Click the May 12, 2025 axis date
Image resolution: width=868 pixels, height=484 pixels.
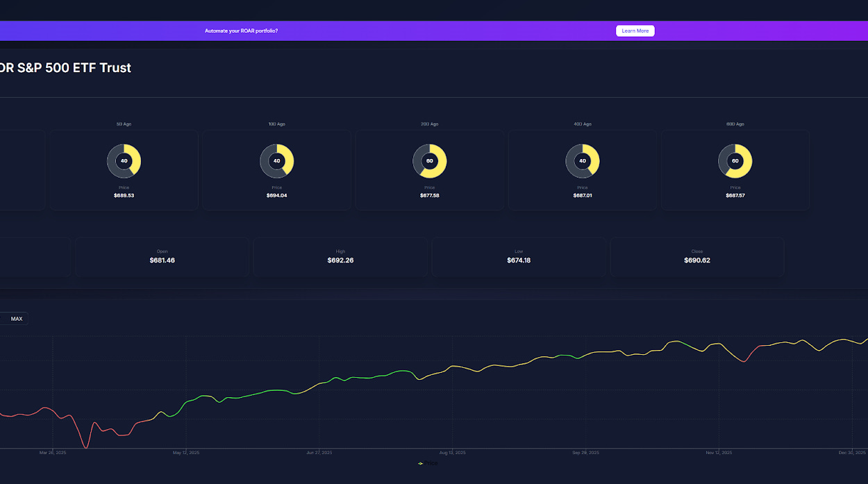[186, 453]
